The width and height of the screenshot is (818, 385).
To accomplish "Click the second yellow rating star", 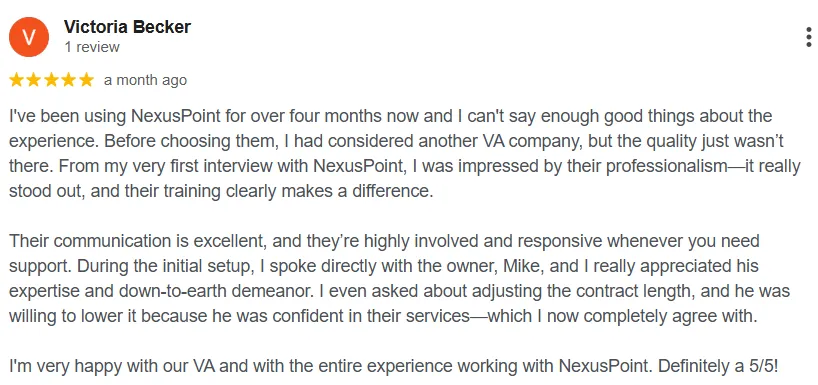I will tap(34, 80).
